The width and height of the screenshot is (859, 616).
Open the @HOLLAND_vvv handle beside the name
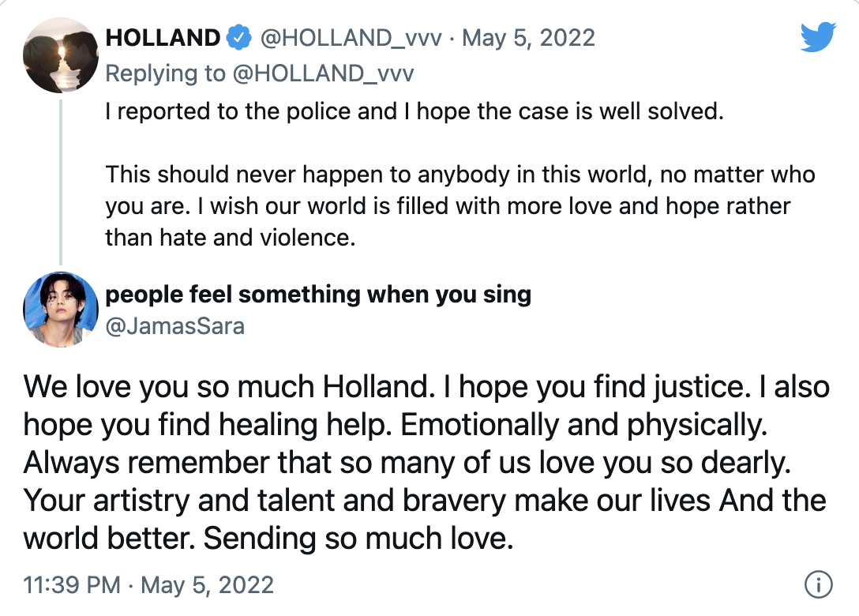coord(351,38)
